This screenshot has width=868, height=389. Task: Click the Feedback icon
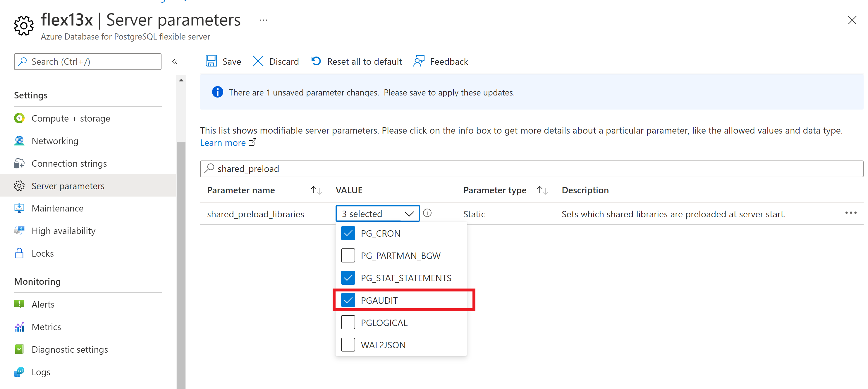(x=419, y=61)
